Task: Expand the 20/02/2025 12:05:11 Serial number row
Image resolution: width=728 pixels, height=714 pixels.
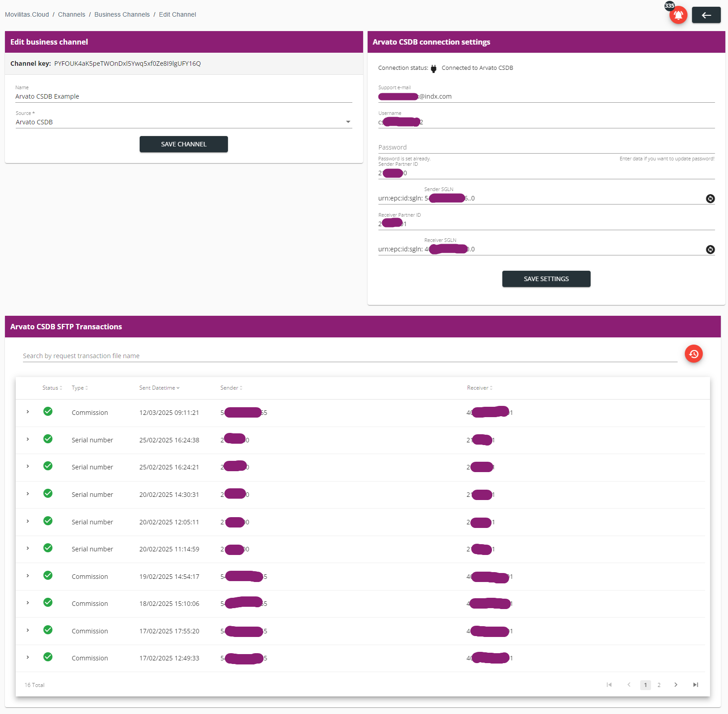Action: click(x=28, y=521)
